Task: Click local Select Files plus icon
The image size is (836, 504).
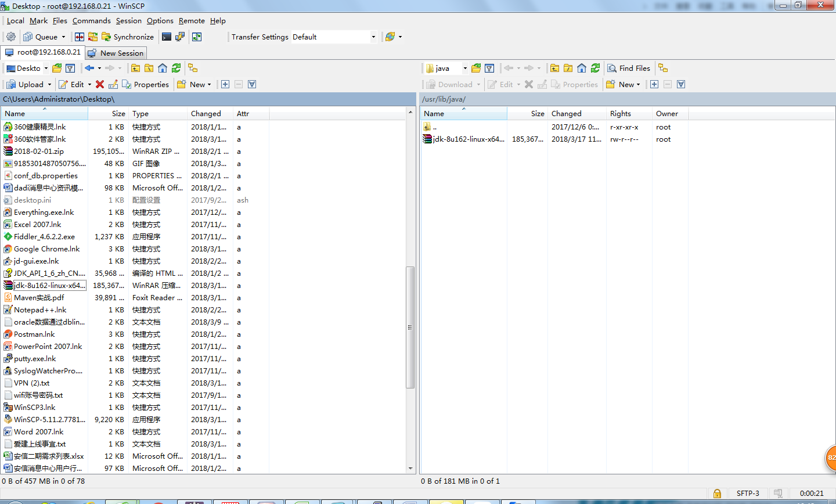Action: [x=225, y=84]
